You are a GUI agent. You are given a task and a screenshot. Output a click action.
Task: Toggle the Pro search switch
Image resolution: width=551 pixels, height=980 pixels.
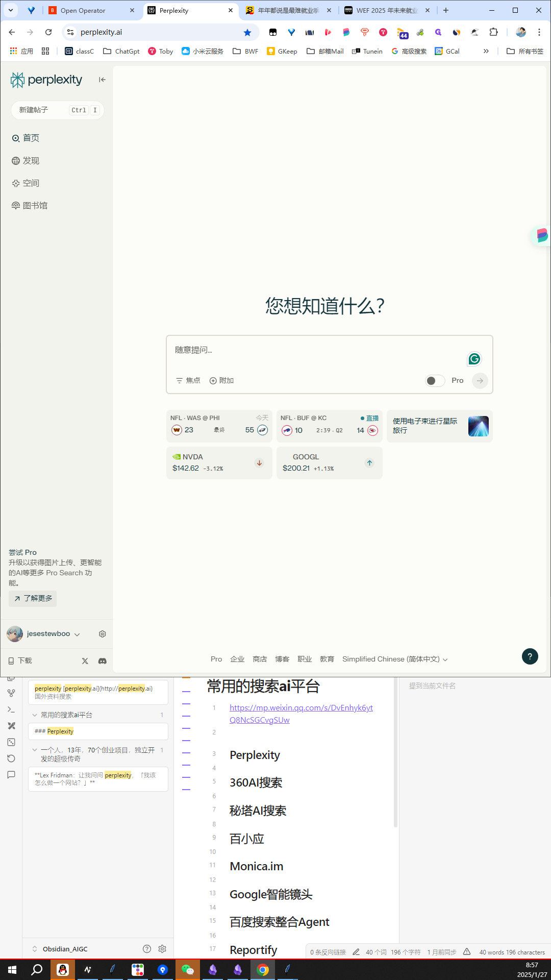[x=435, y=381]
